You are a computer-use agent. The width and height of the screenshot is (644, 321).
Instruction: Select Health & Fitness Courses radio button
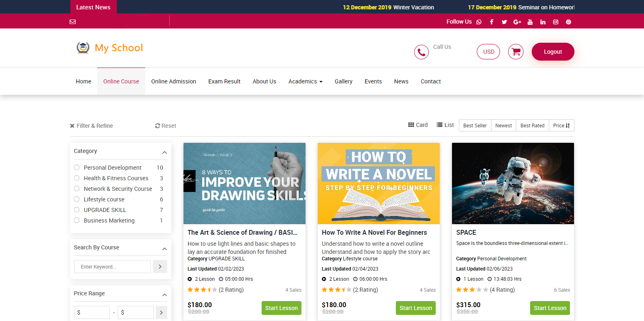coord(77,178)
